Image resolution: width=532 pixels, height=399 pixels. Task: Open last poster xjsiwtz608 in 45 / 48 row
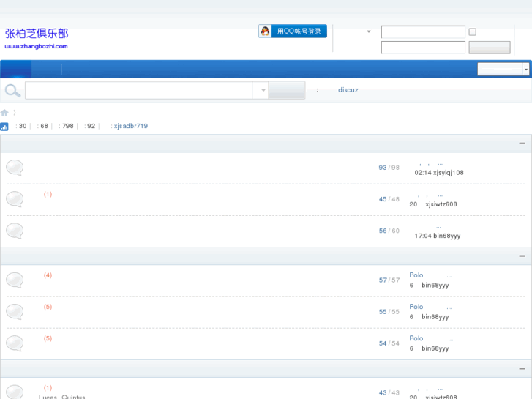(441, 204)
